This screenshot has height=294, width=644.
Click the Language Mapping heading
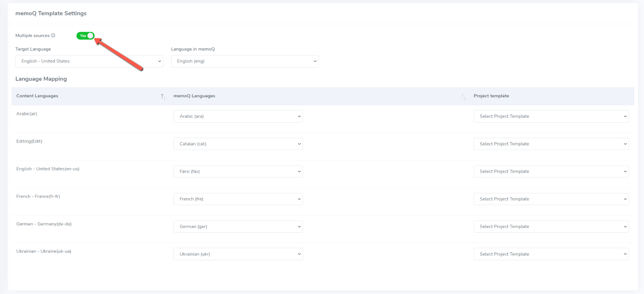pyautogui.click(x=41, y=79)
